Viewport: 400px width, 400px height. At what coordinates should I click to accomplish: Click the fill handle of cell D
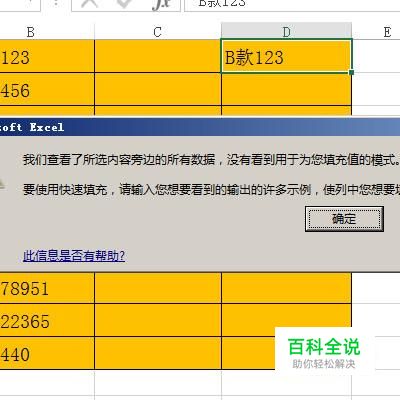(x=351, y=72)
